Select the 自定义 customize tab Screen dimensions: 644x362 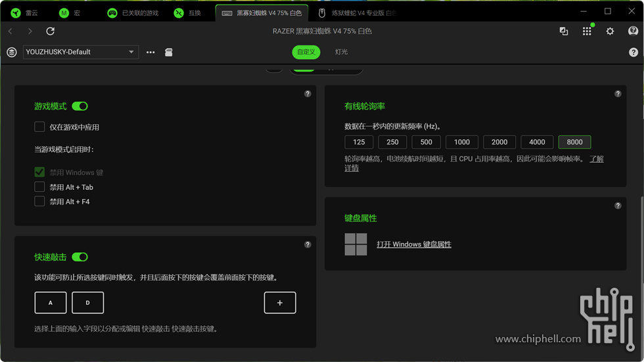pyautogui.click(x=306, y=52)
